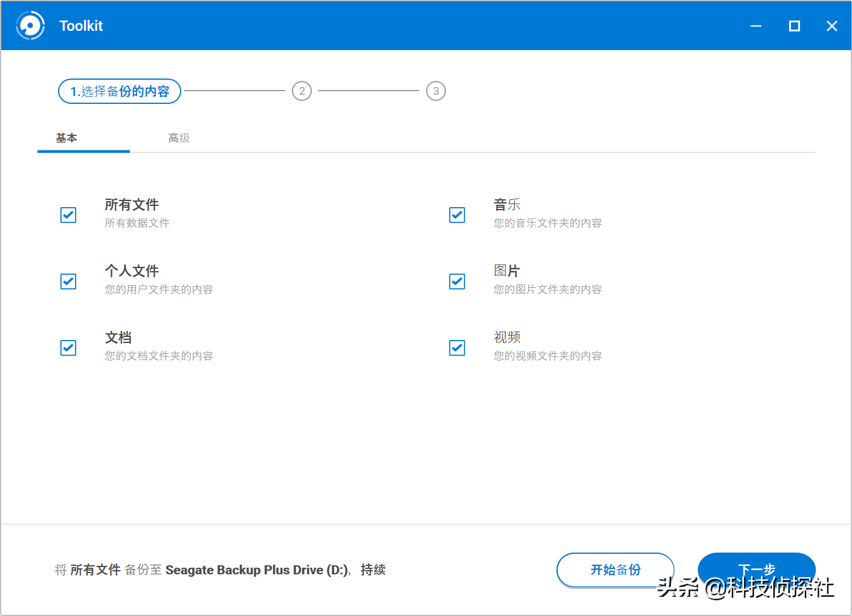Disable the 个人文件 backup checkbox

click(68, 281)
